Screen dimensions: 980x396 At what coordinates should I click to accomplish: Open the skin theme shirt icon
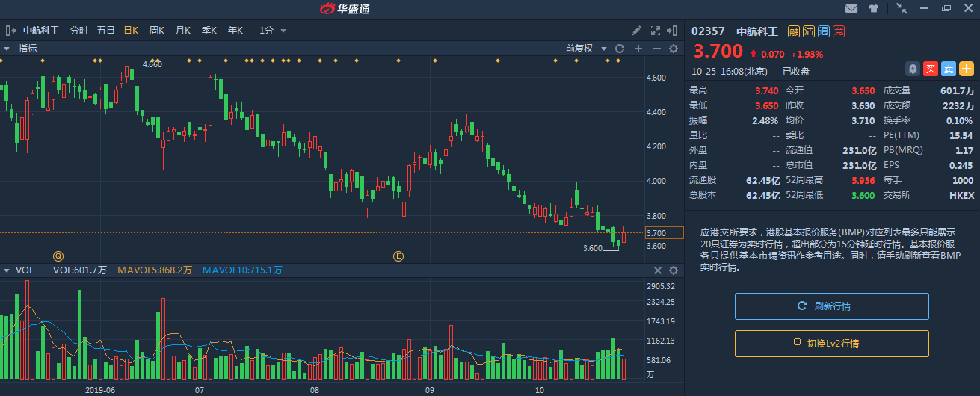click(x=874, y=9)
